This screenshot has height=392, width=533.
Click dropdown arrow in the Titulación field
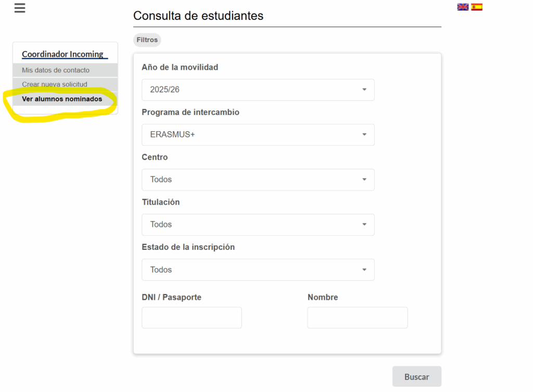click(364, 224)
